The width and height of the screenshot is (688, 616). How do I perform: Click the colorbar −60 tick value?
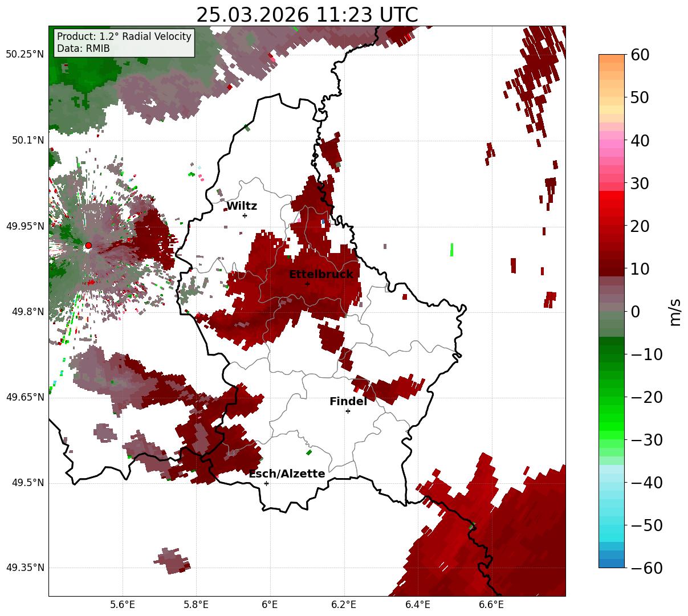click(647, 568)
